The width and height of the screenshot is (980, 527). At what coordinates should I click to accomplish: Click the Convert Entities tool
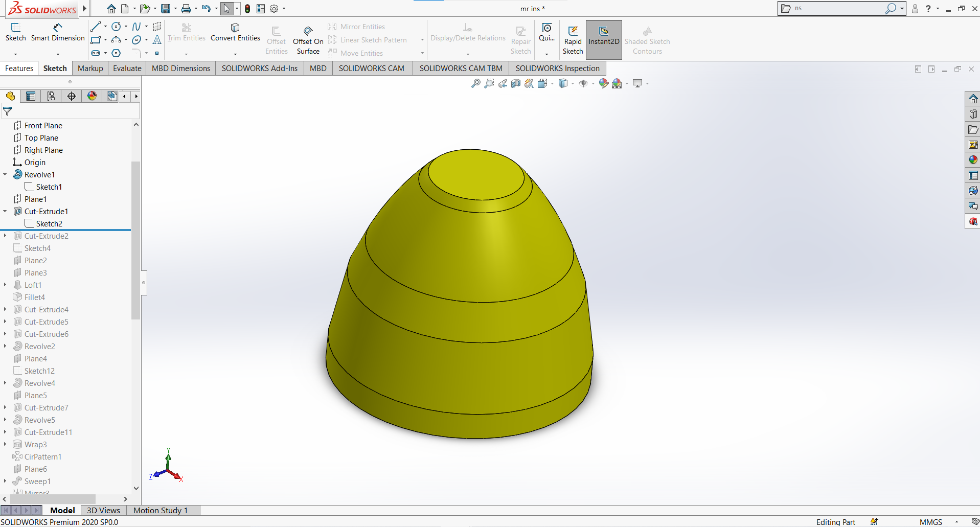tap(235, 32)
